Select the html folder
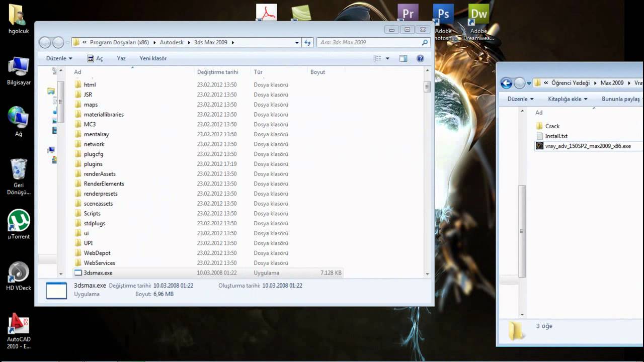The height and width of the screenshot is (362, 644). [x=85, y=85]
